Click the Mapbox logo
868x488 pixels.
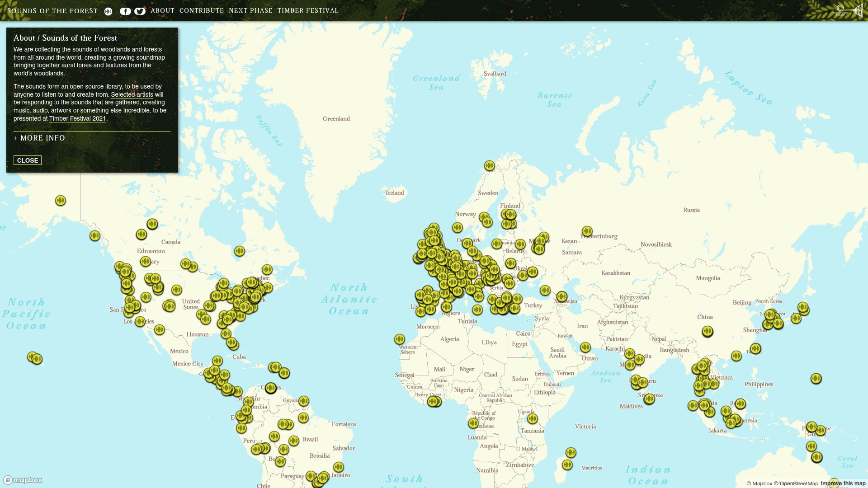pos(23,480)
